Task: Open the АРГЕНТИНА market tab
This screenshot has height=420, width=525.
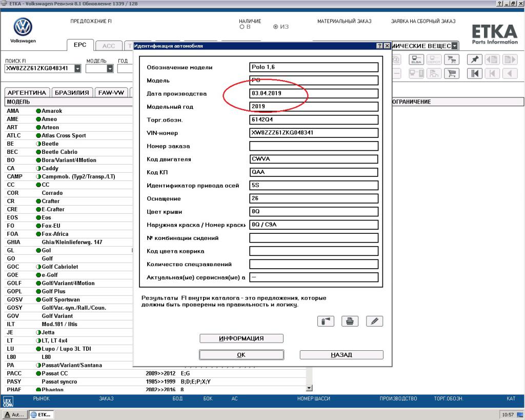Action: 27,92
